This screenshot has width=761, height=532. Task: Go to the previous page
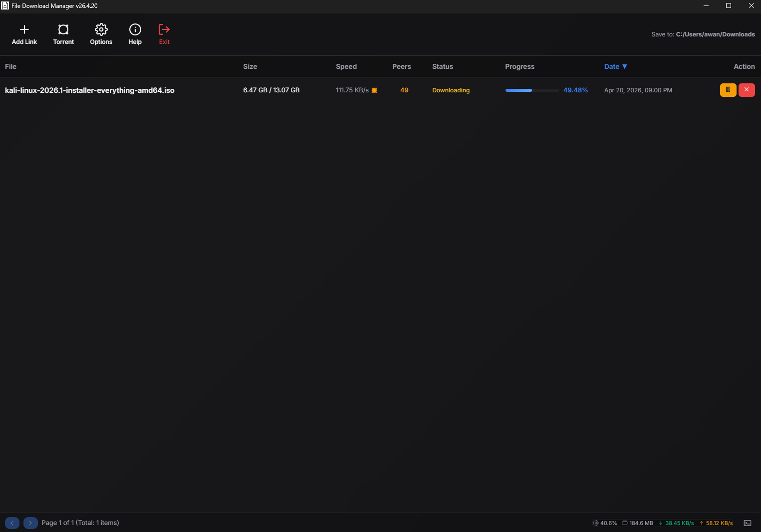tap(12, 523)
